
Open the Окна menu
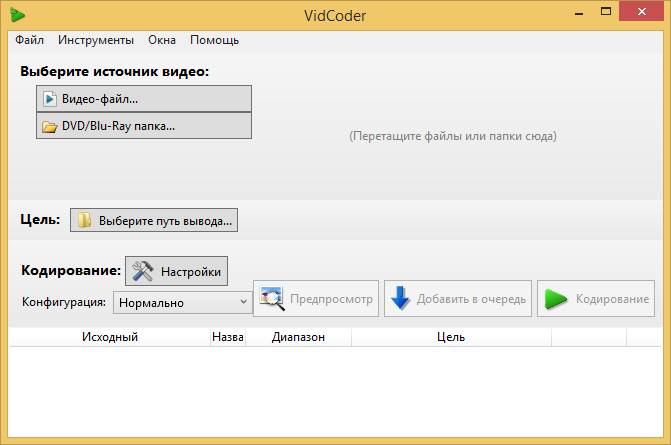(x=162, y=40)
